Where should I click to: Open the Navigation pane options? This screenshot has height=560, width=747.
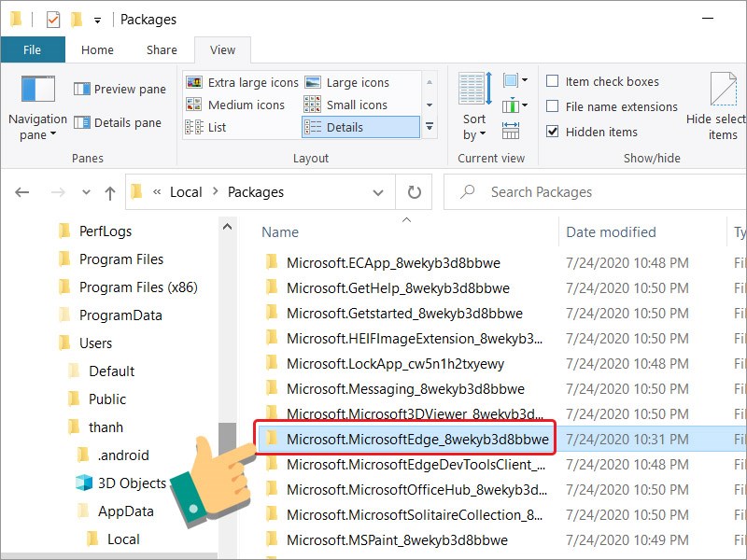[37, 108]
